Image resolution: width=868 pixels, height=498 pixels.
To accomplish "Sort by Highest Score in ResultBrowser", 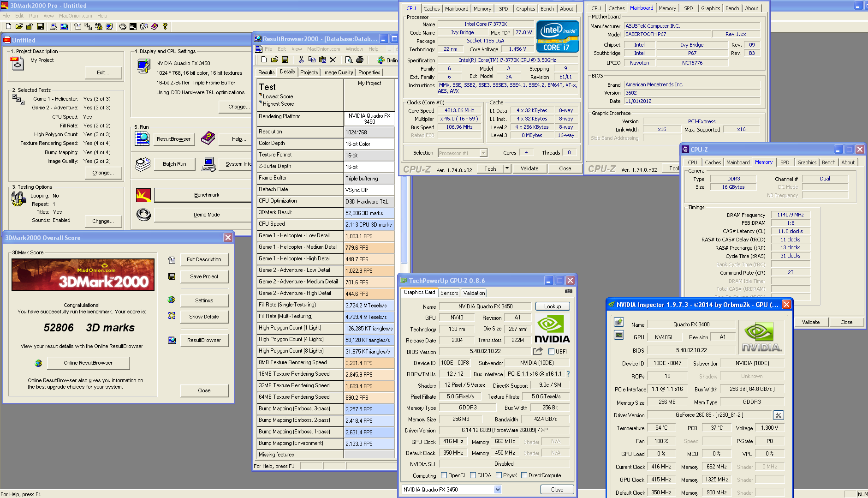I will (278, 104).
